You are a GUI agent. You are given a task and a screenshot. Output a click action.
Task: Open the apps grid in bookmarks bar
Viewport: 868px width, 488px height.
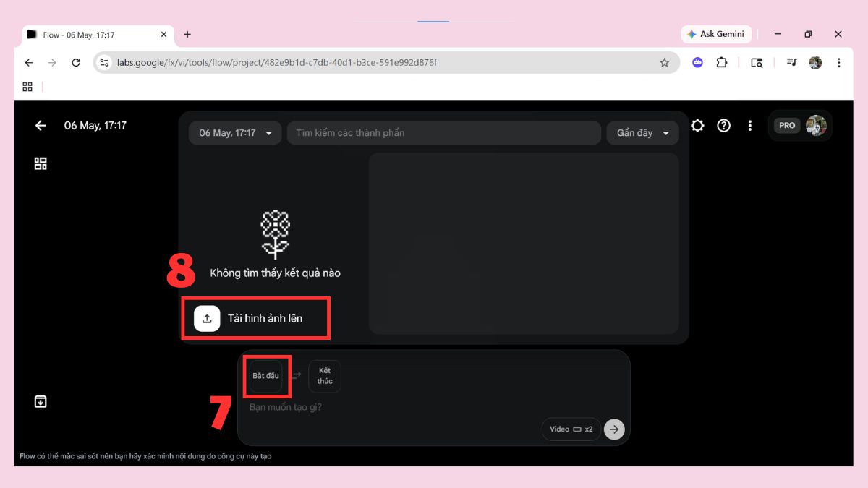27,87
